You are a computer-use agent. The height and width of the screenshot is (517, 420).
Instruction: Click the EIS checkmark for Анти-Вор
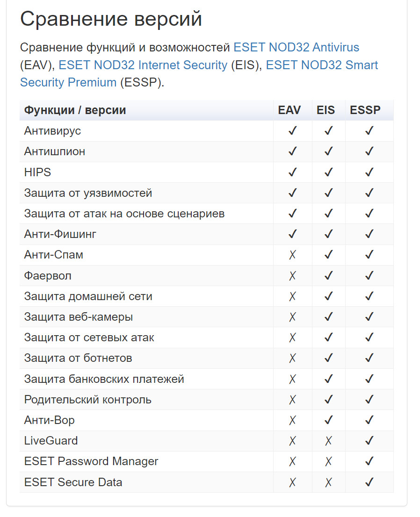(x=328, y=420)
